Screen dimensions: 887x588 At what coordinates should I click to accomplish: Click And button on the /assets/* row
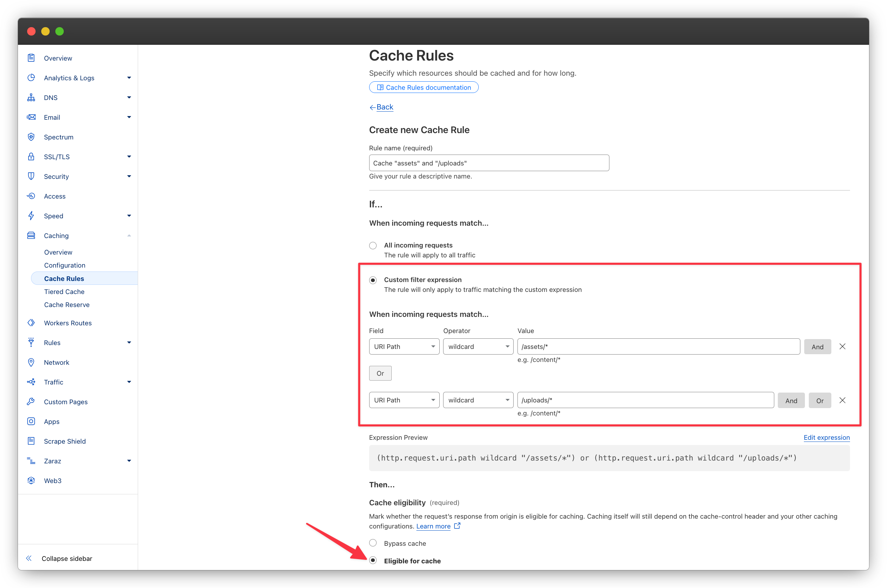coord(817,346)
